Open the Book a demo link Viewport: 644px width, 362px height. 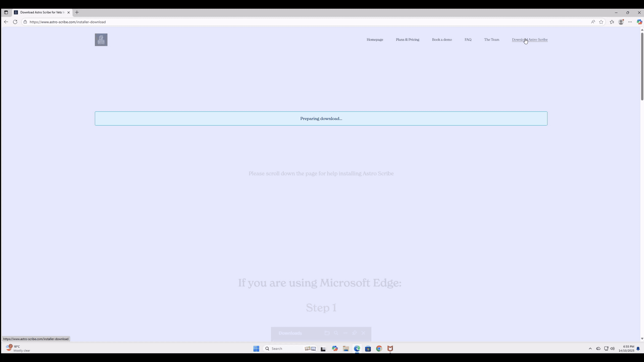click(x=442, y=39)
